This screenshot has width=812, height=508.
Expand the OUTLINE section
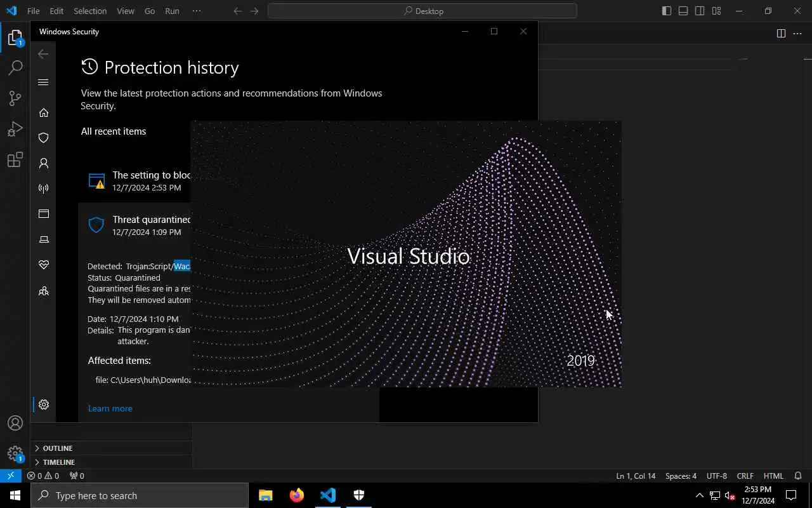click(112, 448)
